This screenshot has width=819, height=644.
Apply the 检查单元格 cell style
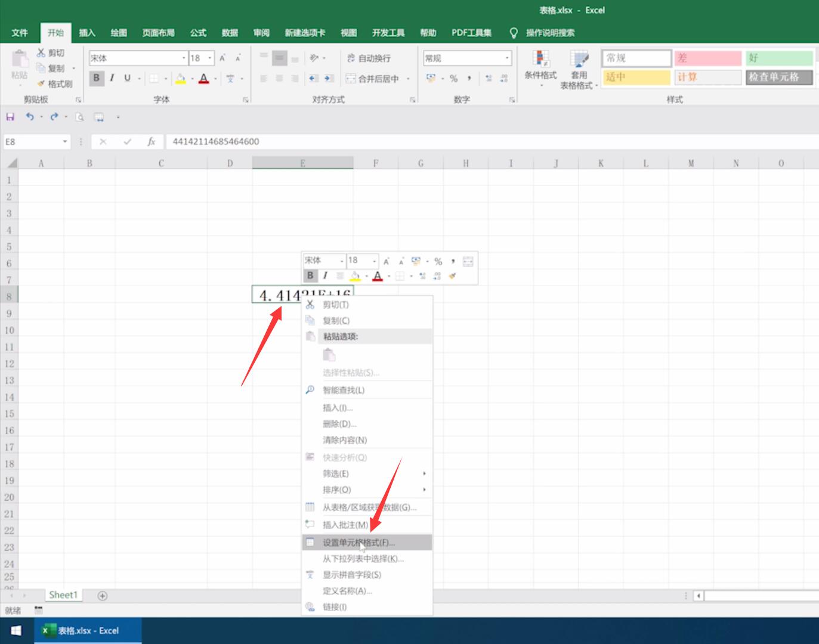pyautogui.click(x=779, y=77)
